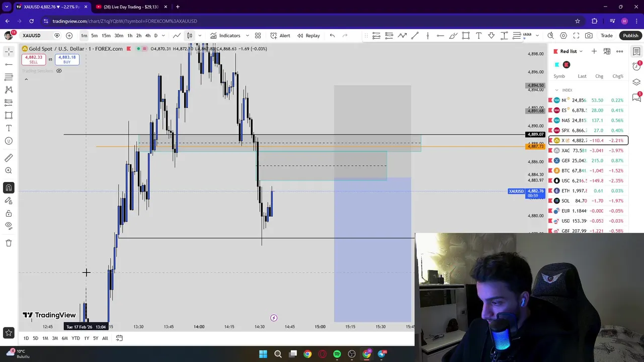Click the 4,883.18 BUY button
Screen dimensions: 644x362
(67, 59)
